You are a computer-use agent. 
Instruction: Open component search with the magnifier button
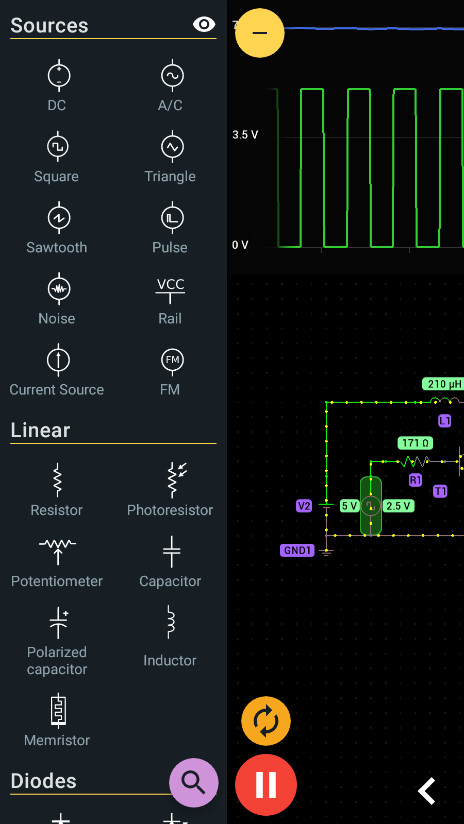click(193, 782)
